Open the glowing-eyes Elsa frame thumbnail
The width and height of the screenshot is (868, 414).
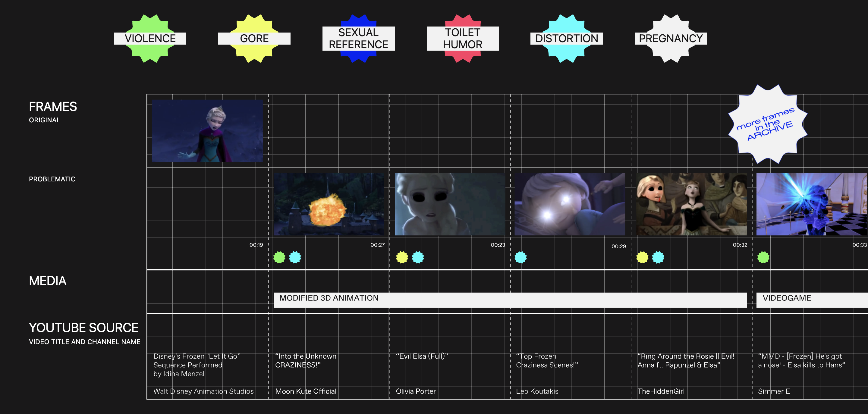point(569,204)
